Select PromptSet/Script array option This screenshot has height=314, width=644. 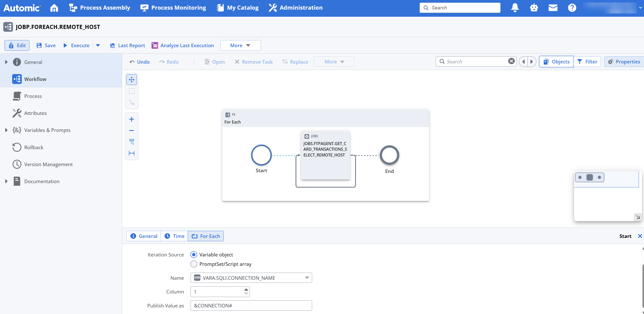pos(194,264)
